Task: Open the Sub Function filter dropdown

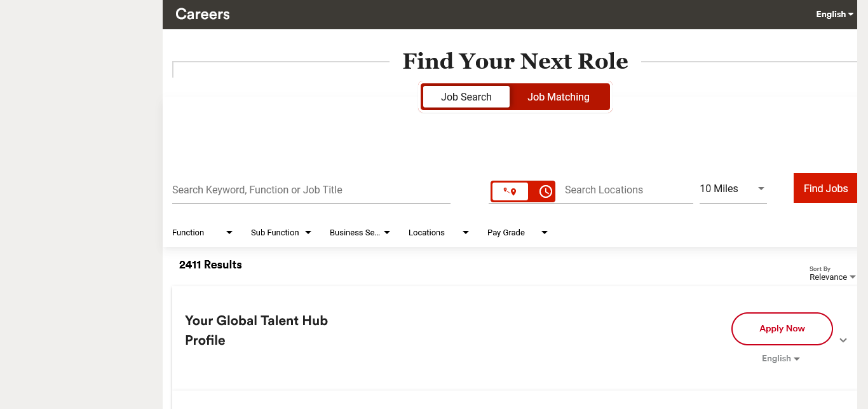Action: [281, 233]
